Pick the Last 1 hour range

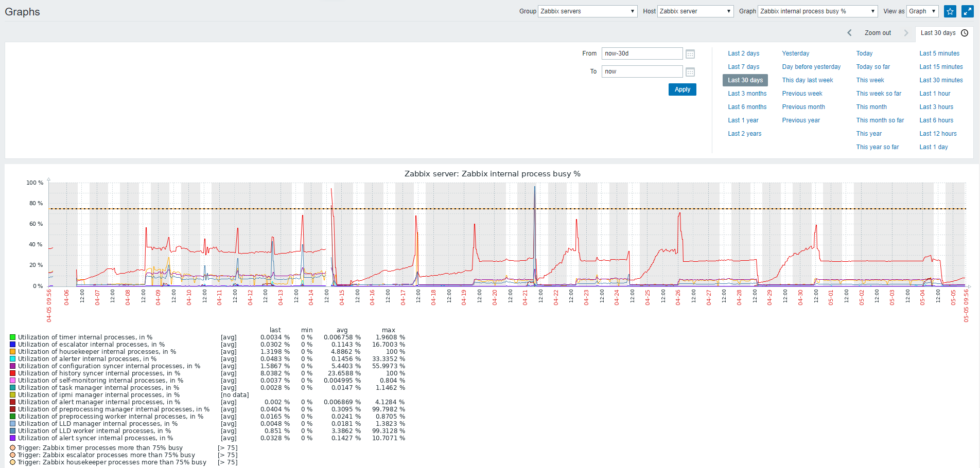pos(935,94)
